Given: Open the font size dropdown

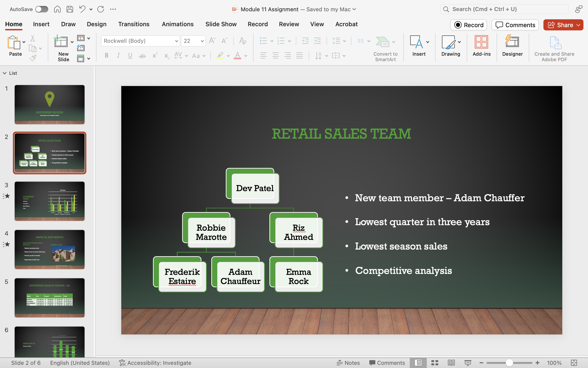Looking at the screenshot, I should click(x=202, y=41).
